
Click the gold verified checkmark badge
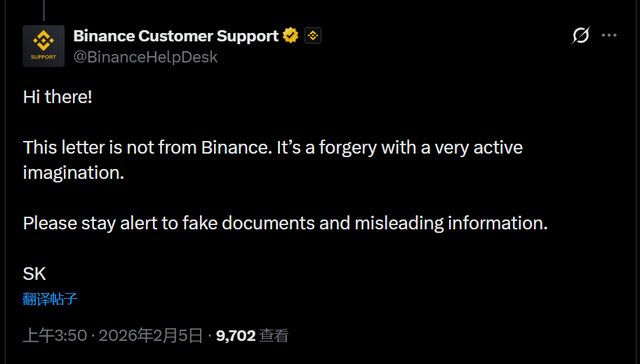tap(291, 35)
